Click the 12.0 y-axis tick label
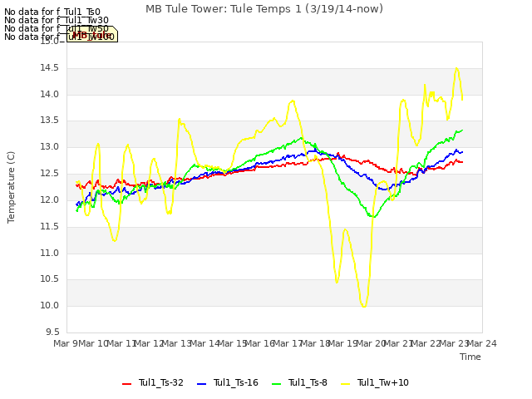The width and height of the screenshot is (532, 399). click(50, 199)
